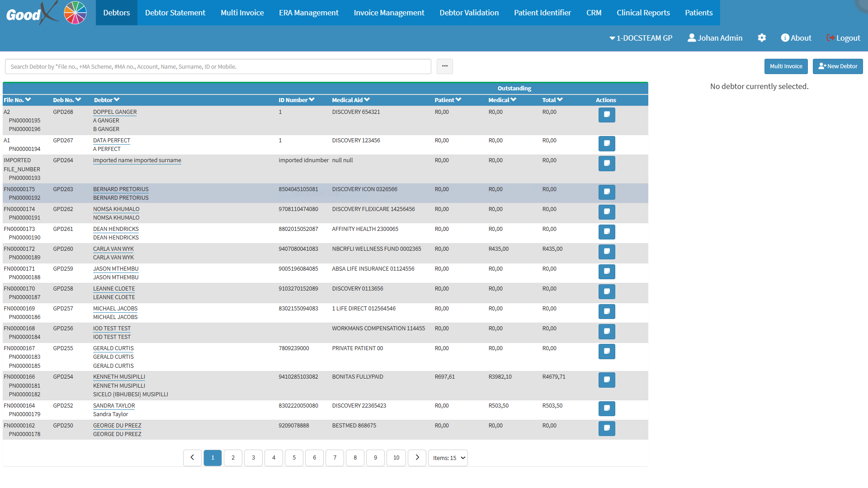Click action icon for CARLA VAN WYK
Viewport: 868px width, 488px height.
[x=607, y=252]
